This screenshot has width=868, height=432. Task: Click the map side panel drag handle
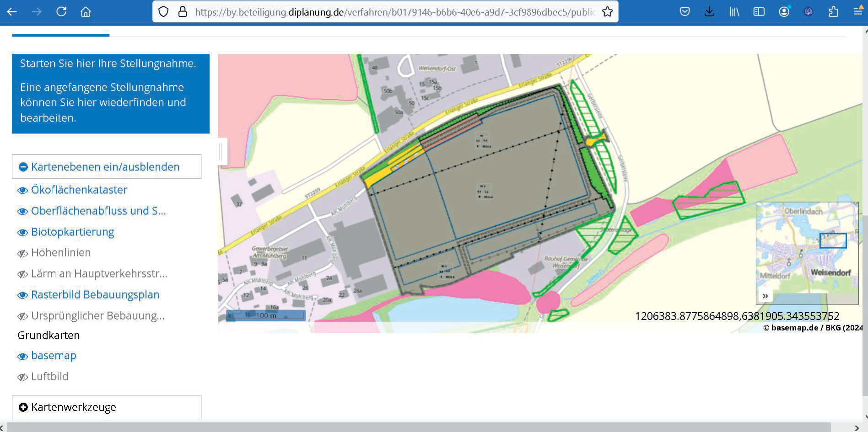(x=221, y=151)
